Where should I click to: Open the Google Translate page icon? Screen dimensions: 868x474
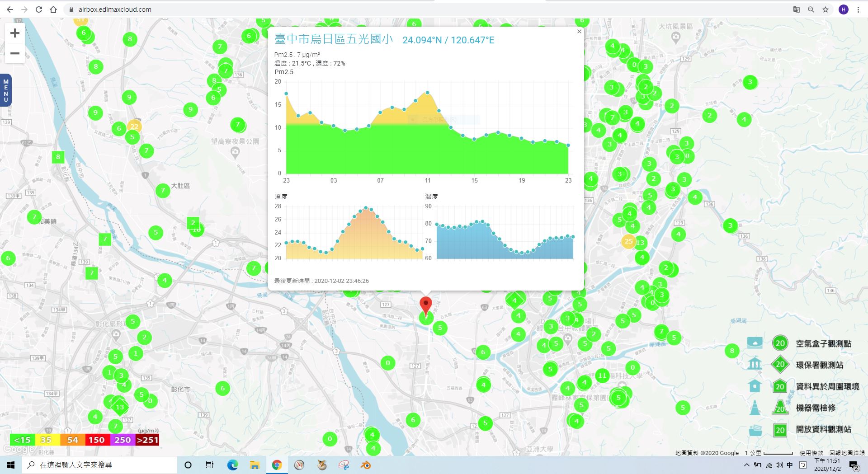tap(797, 9)
